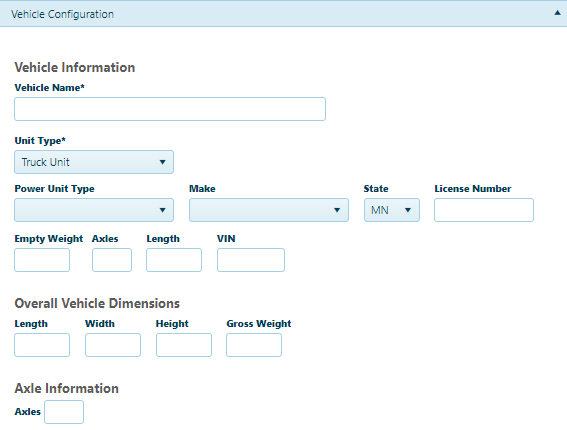The image size is (567, 430).
Task: Collapse the Vehicle Configuration panel arrow
Action: click(x=557, y=13)
